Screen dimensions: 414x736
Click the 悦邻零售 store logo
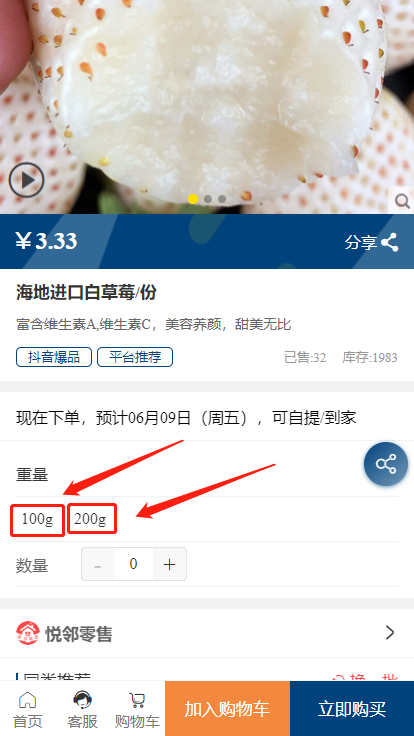coord(28,633)
